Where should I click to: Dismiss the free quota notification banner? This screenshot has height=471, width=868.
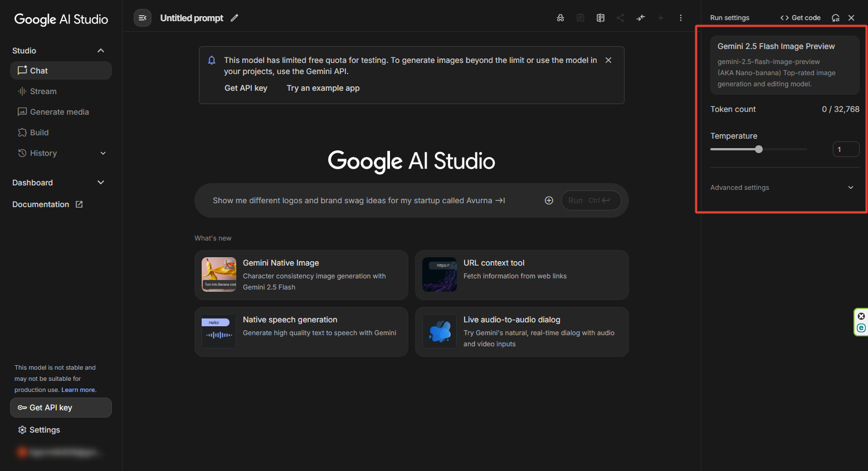[608, 60]
